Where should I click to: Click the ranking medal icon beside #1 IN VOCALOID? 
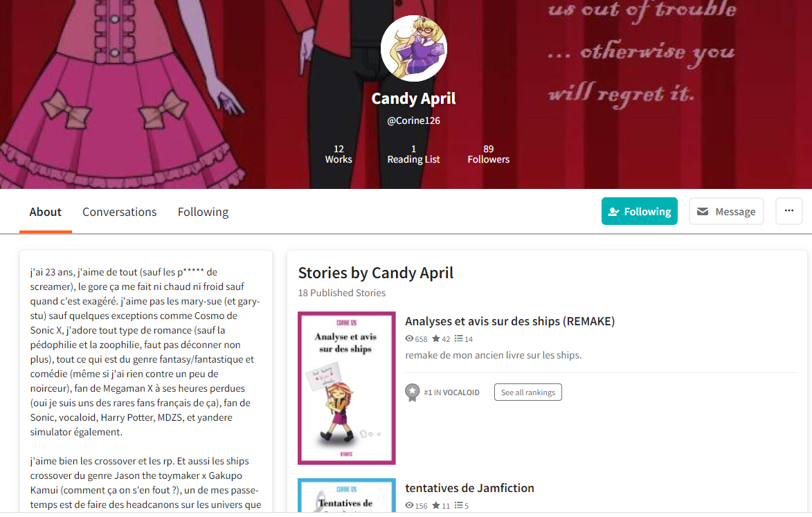click(x=412, y=392)
